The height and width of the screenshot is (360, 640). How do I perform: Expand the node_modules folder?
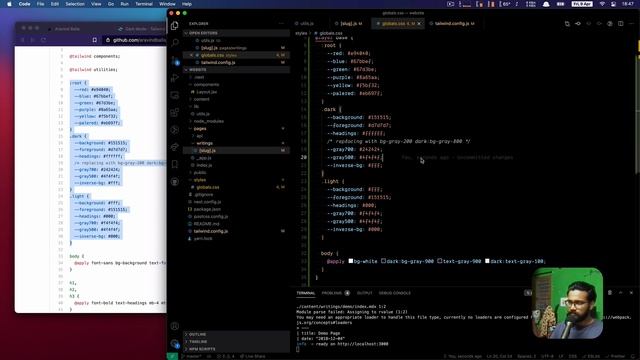pos(237,121)
